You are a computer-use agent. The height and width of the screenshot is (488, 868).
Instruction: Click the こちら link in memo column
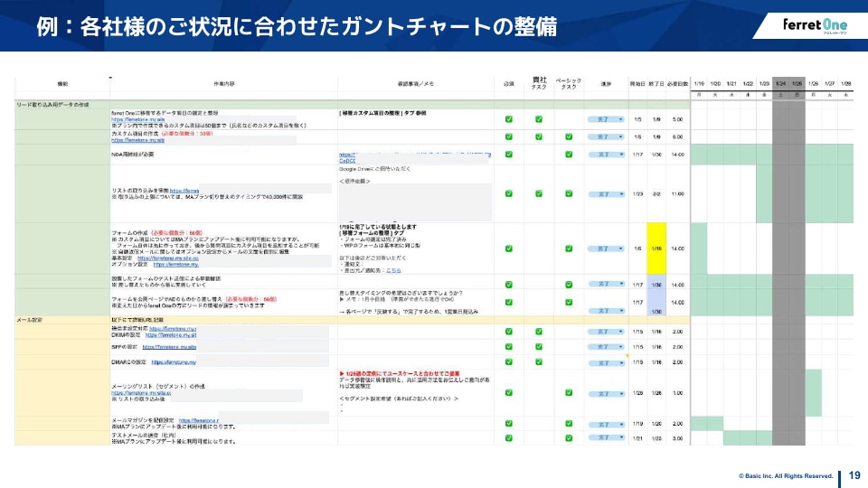coord(393,270)
